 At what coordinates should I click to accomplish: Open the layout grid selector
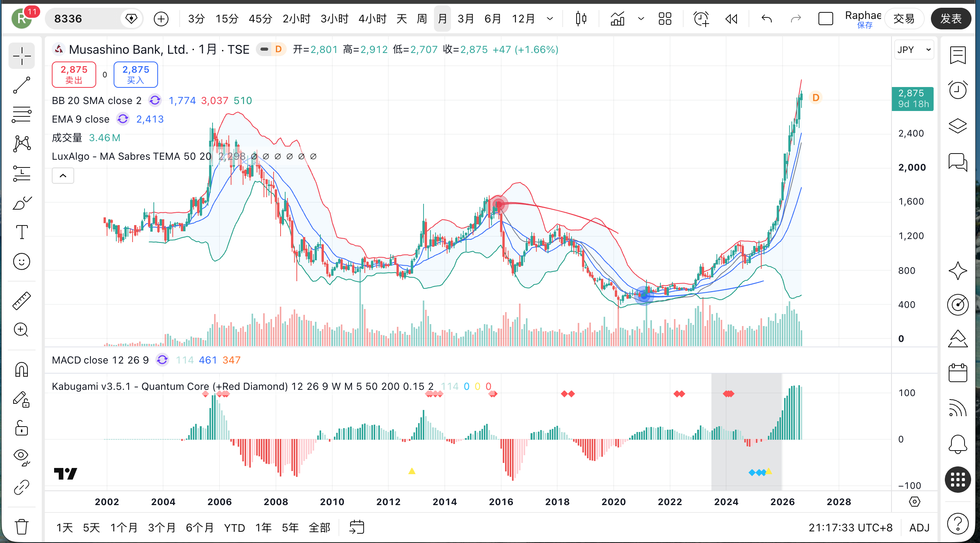click(665, 19)
